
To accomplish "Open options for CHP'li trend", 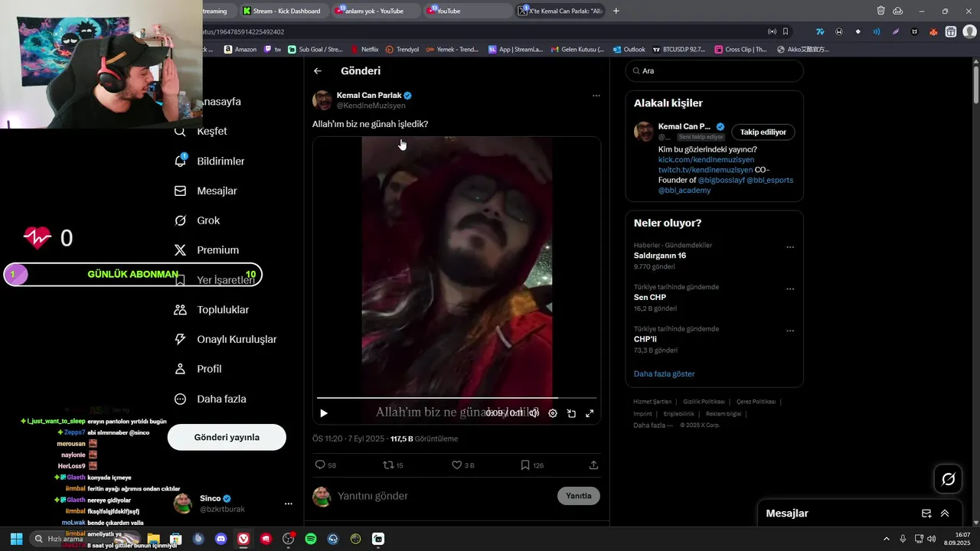I will click(790, 331).
